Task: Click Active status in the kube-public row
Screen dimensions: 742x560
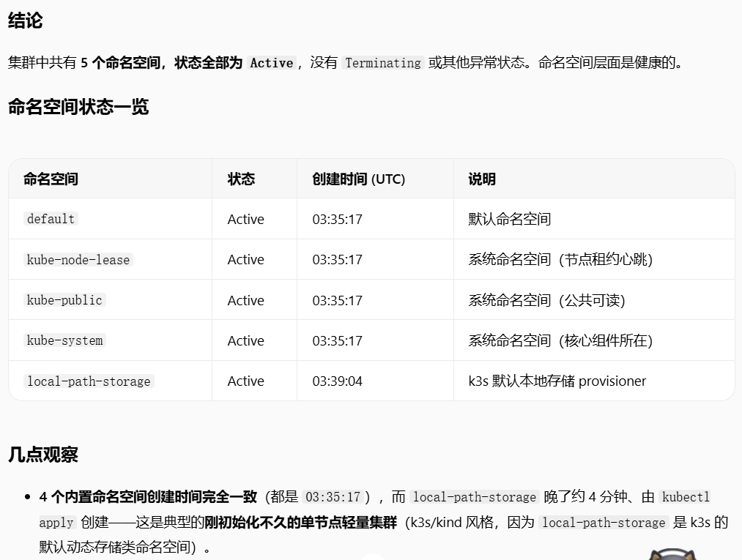Action: (245, 300)
